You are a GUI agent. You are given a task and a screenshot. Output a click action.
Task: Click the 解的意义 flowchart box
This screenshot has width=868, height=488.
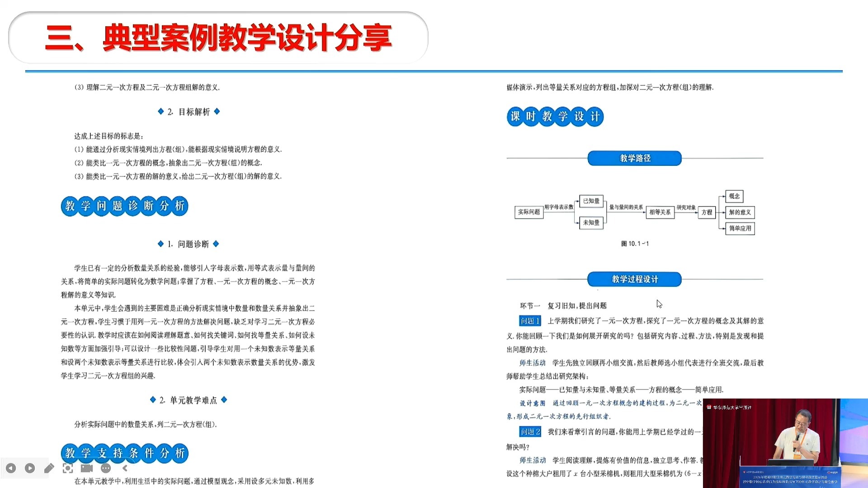click(740, 212)
